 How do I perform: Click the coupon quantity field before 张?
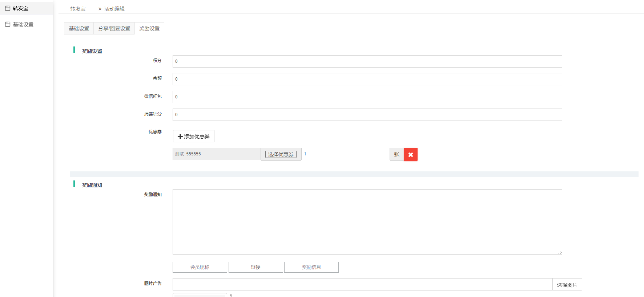click(x=345, y=154)
